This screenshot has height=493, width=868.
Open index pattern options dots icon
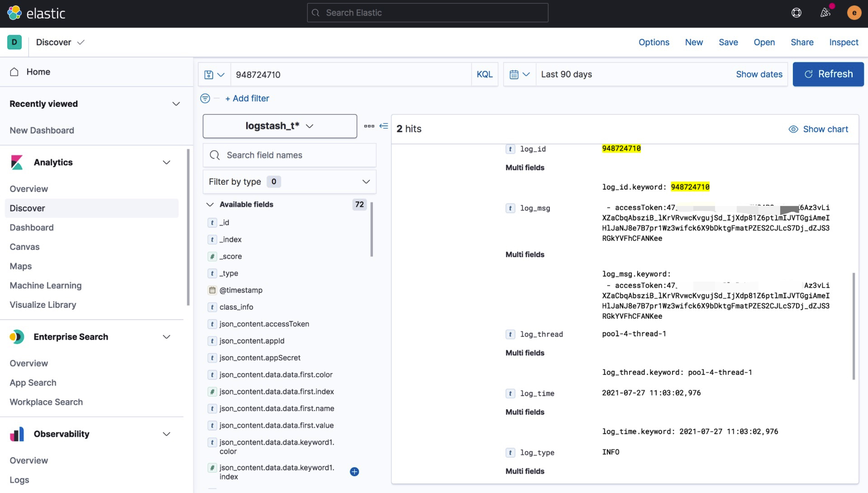(369, 126)
